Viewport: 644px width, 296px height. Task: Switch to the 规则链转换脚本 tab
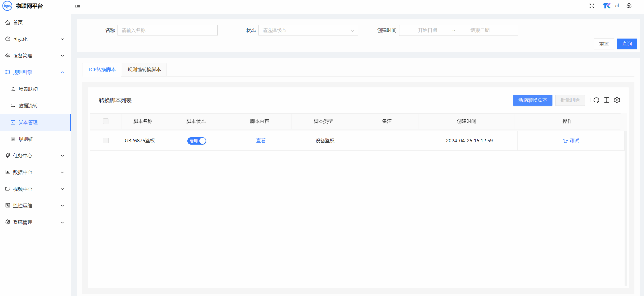144,70
